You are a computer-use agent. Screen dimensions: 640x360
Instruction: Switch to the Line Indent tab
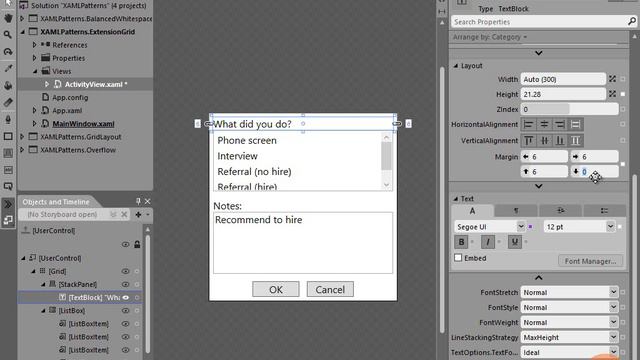coord(560,211)
